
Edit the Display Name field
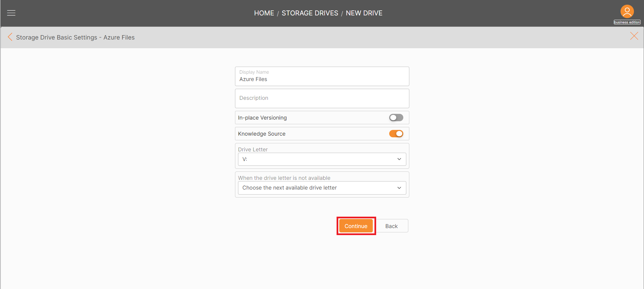coord(322,76)
